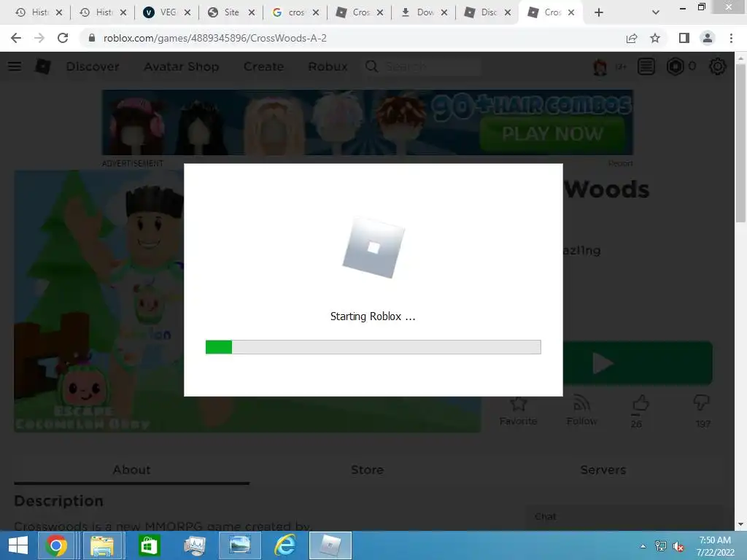Screen dimensions: 747x560
Task: Switch to the About tab
Action: [131, 470]
